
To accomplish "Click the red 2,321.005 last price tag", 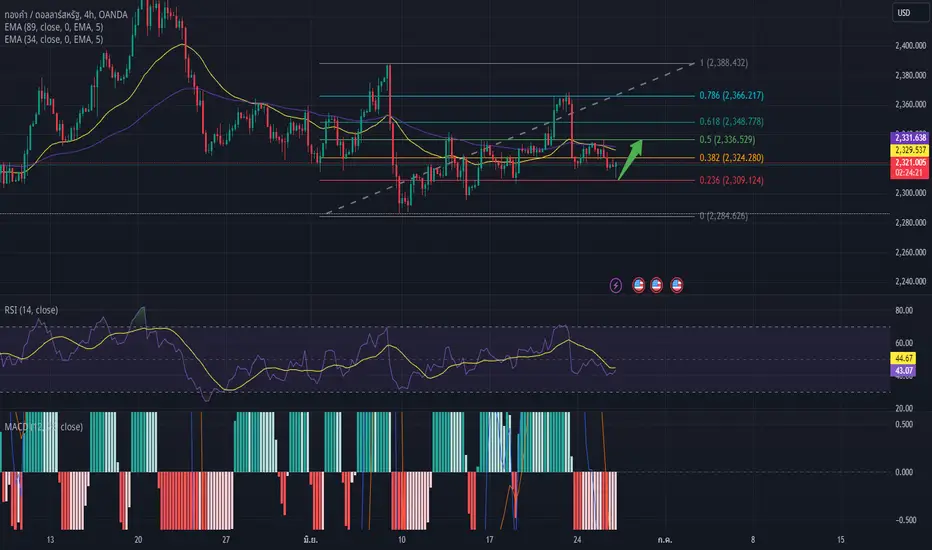I will coord(909,162).
